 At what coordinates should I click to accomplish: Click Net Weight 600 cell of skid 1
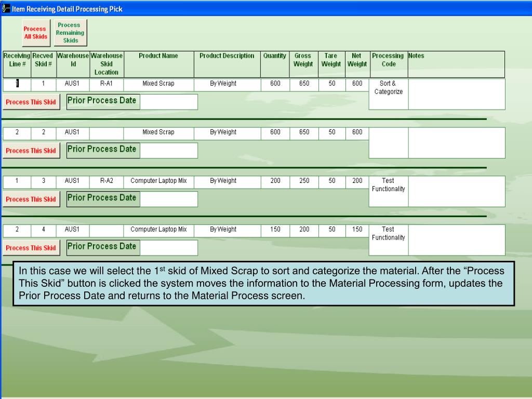tap(357, 85)
